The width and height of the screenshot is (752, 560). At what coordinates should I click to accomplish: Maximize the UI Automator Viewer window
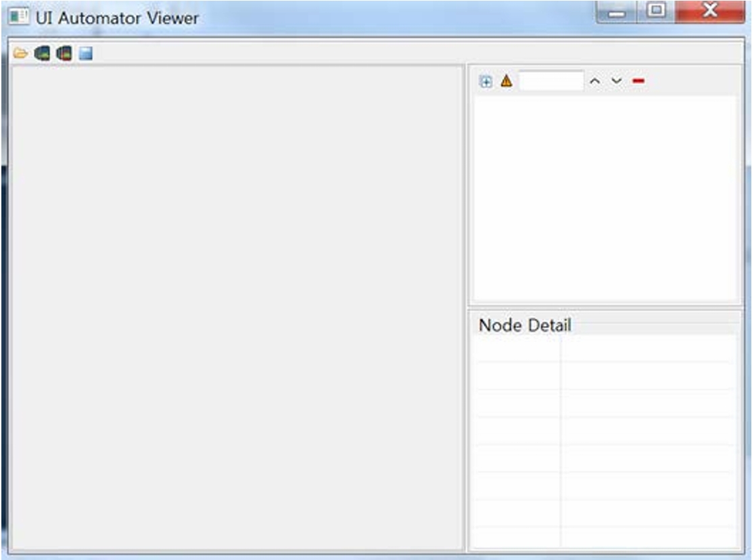pos(655,11)
